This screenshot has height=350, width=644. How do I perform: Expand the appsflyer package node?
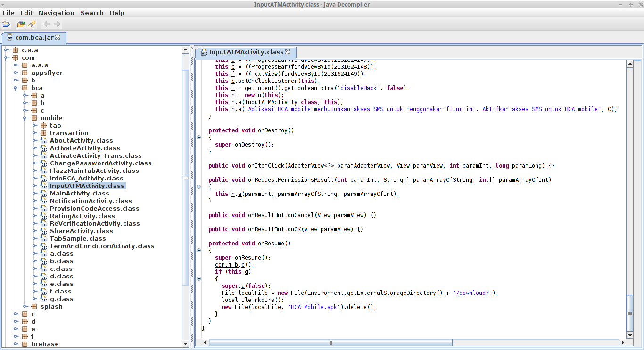16,73
